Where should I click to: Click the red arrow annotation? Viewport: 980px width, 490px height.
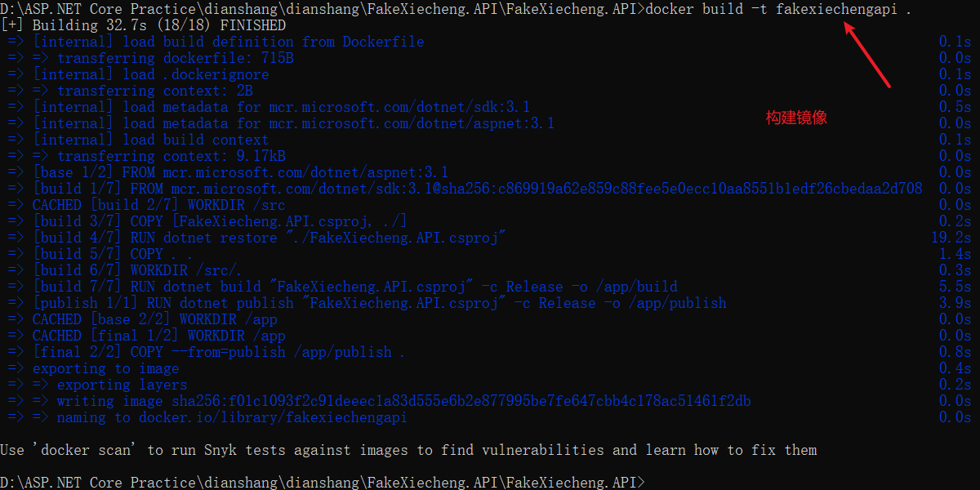(x=866, y=55)
